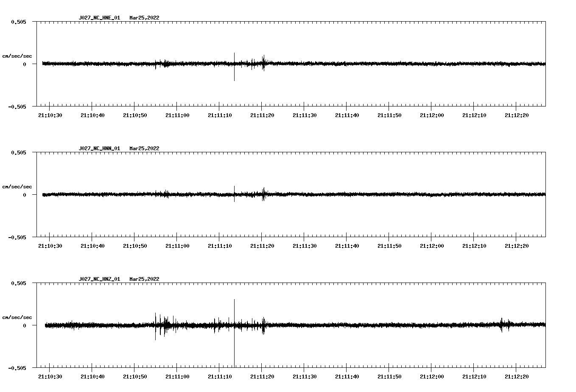
Task: Click 21:12:20 time label under HNE plot
Action: click(x=517, y=115)
